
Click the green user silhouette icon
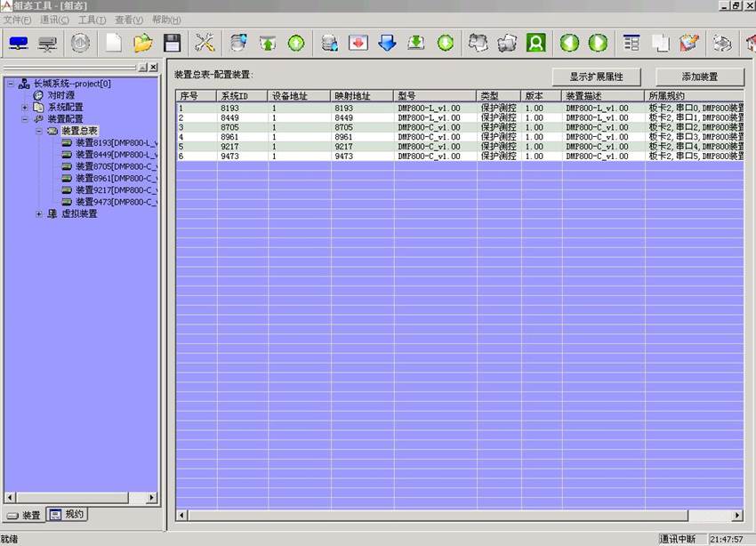coord(535,44)
